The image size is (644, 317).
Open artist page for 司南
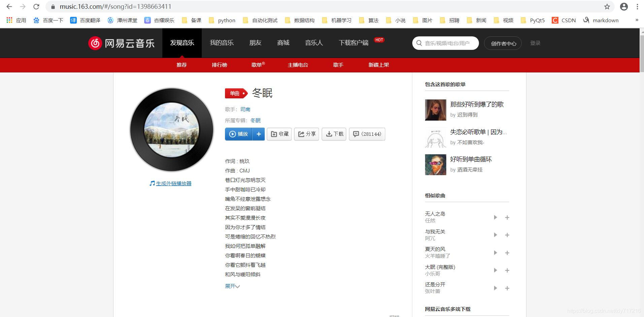tap(245, 109)
